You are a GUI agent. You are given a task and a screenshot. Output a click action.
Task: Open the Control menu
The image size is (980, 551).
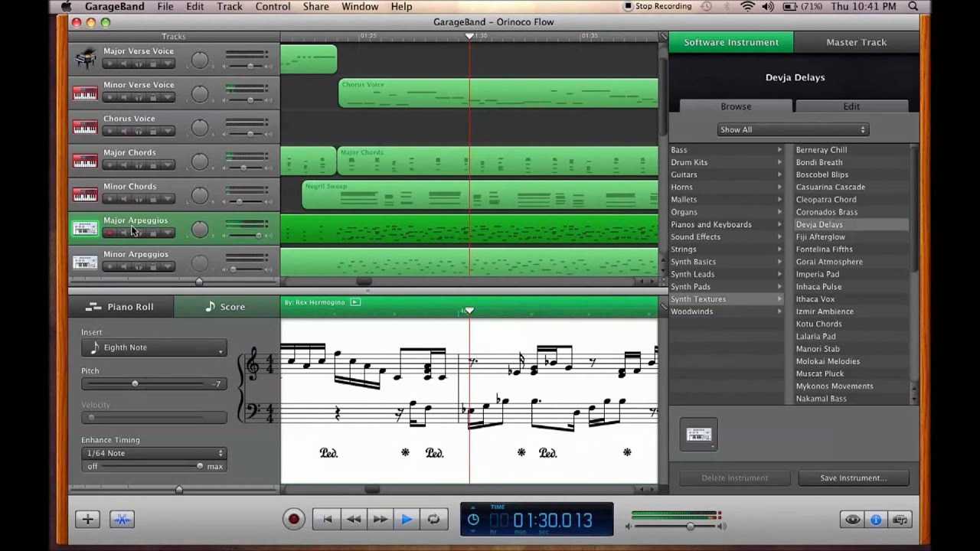click(x=273, y=7)
